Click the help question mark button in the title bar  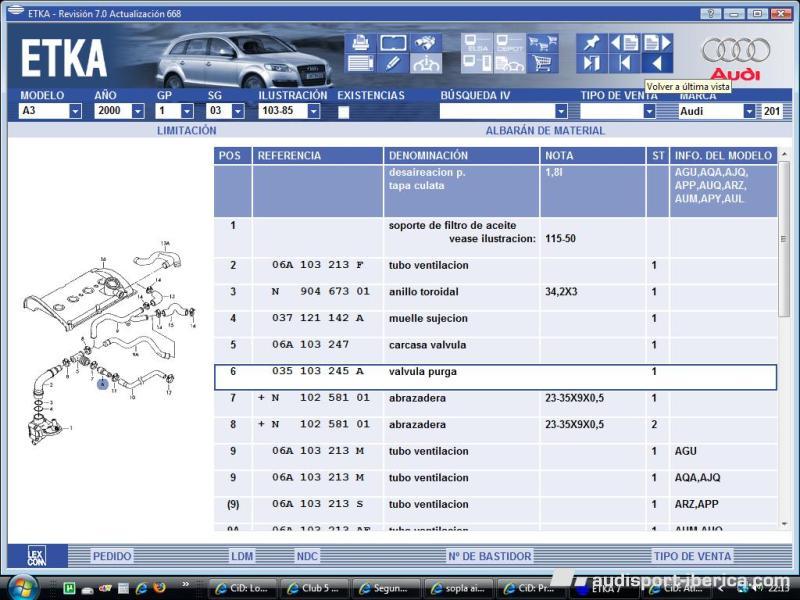coord(711,14)
